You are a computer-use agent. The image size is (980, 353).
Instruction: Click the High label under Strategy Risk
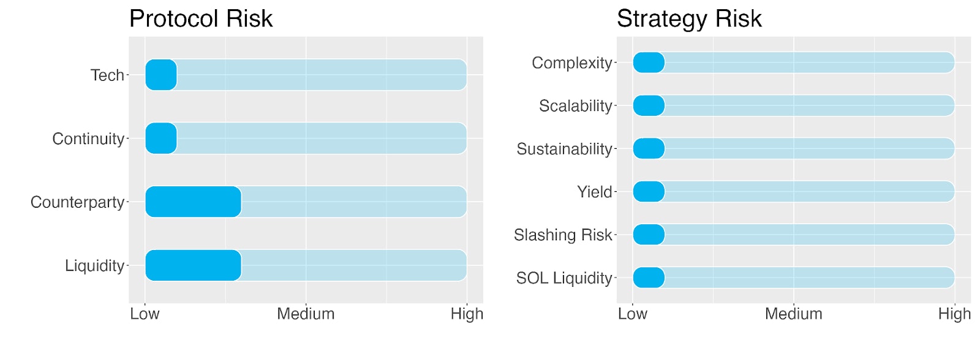[x=954, y=314]
